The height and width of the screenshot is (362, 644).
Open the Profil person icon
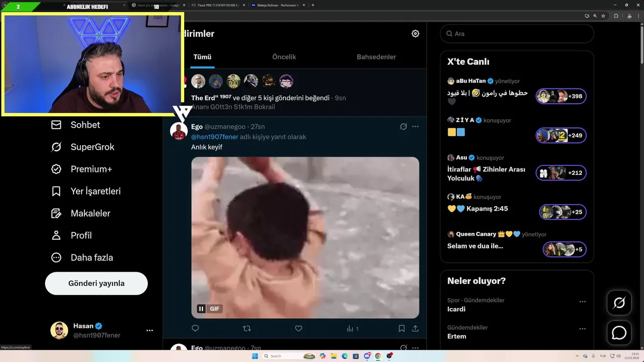point(56,235)
